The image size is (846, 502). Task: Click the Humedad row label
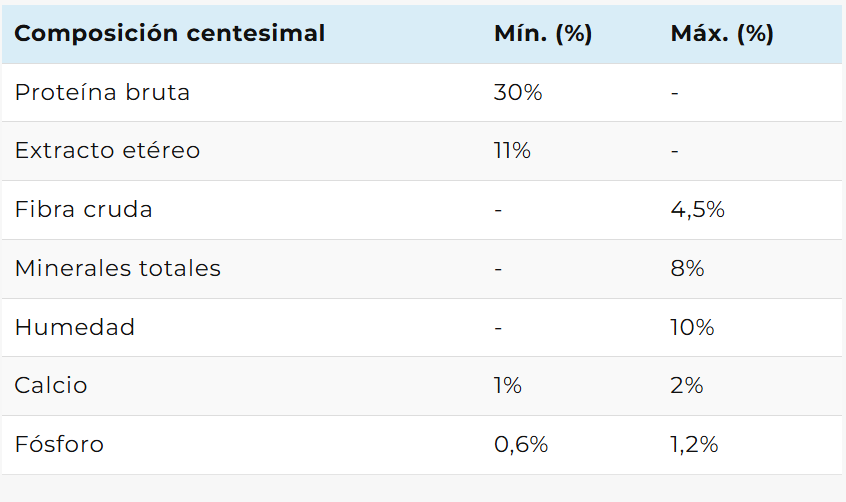coord(74,327)
